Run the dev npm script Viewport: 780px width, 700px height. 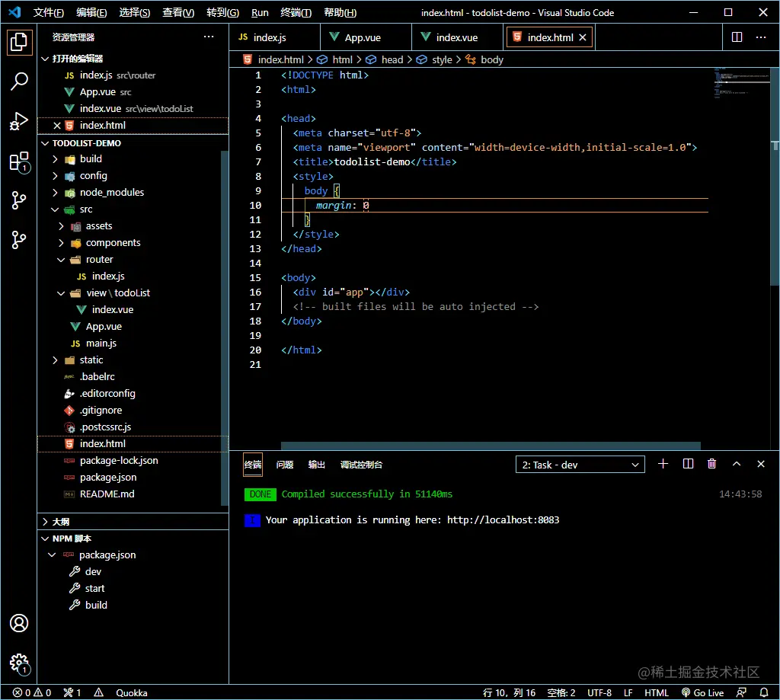click(x=93, y=571)
